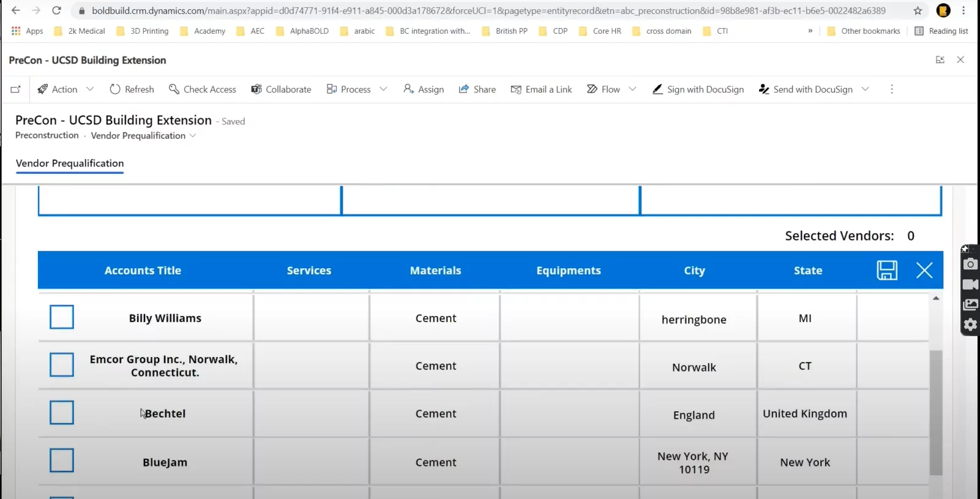The height and width of the screenshot is (499, 980).
Task: Open the Core HR bookmark folder
Action: 600,31
